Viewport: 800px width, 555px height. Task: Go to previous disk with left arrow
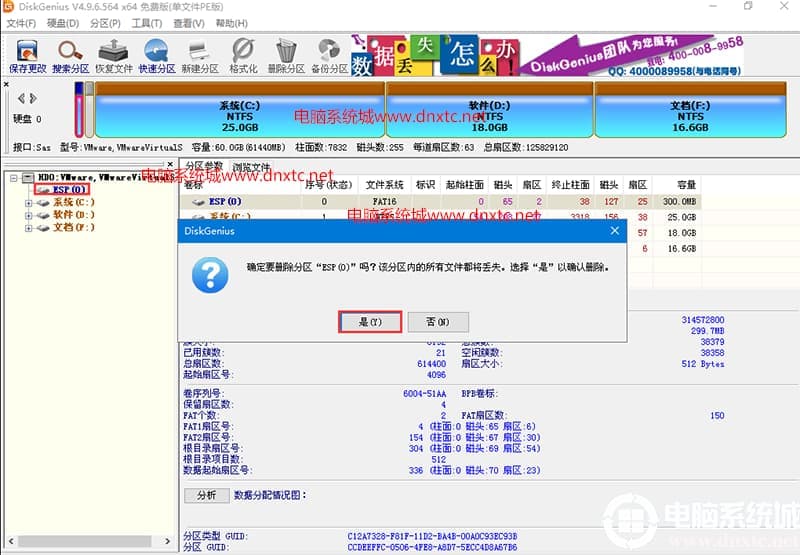[21, 98]
